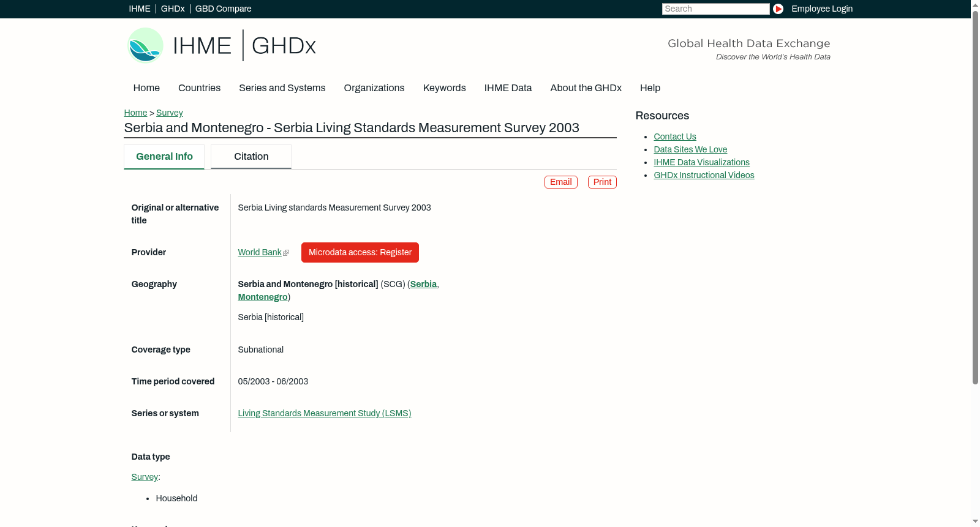Click the Email button
Image resolution: width=980 pixels, height=527 pixels.
click(x=561, y=182)
